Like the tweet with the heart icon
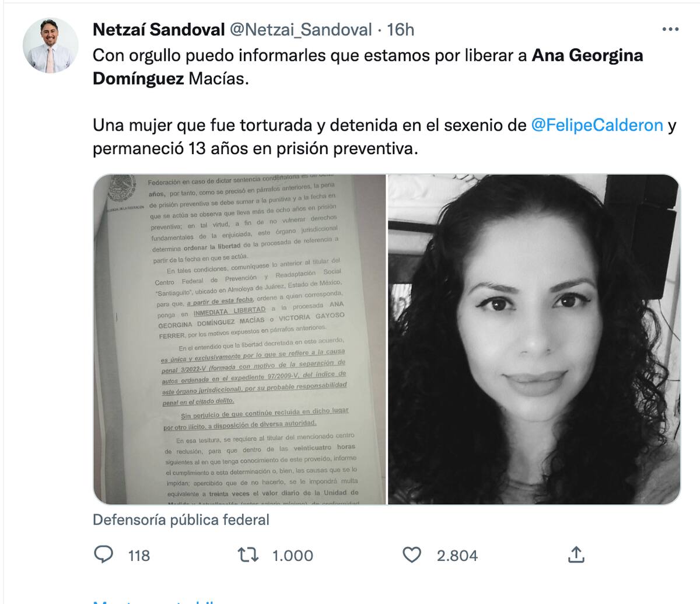This screenshot has width=700, height=604. (x=412, y=554)
